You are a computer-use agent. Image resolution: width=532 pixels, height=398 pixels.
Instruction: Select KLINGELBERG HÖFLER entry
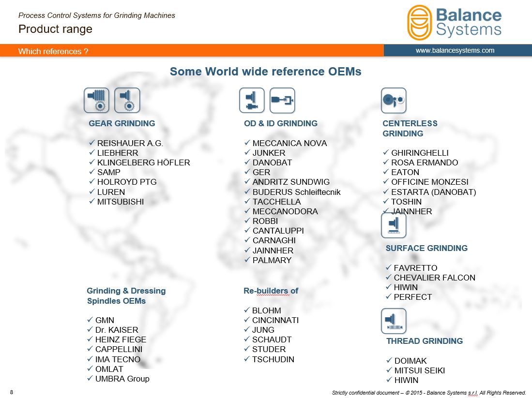coord(143,162)
